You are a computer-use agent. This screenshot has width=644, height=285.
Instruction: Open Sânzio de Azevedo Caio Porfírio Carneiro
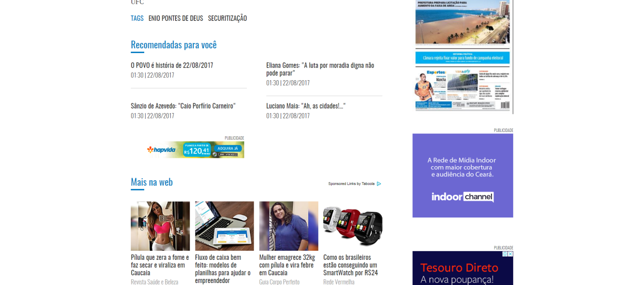183,106
